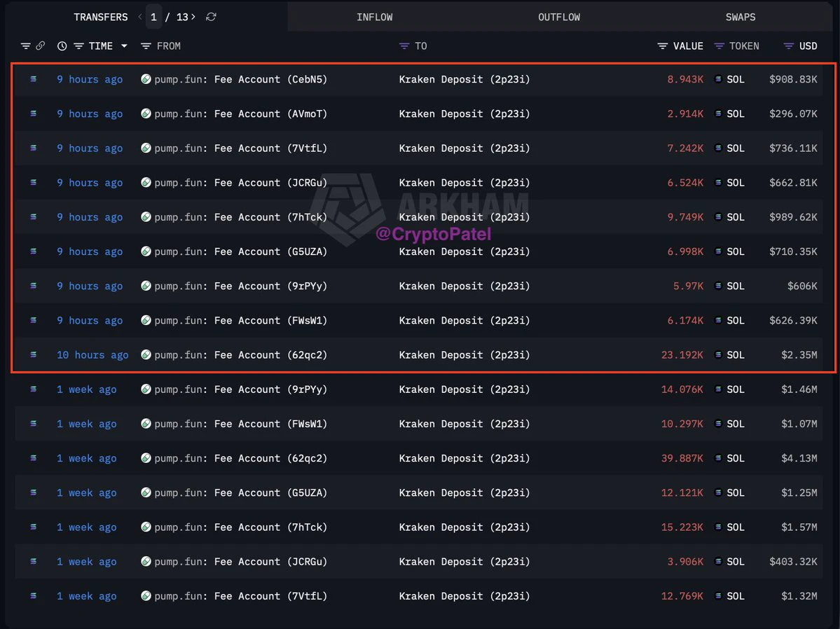Open Solana transaction icon for CebN5 row
840x629 pixels.
click(33, 79)
